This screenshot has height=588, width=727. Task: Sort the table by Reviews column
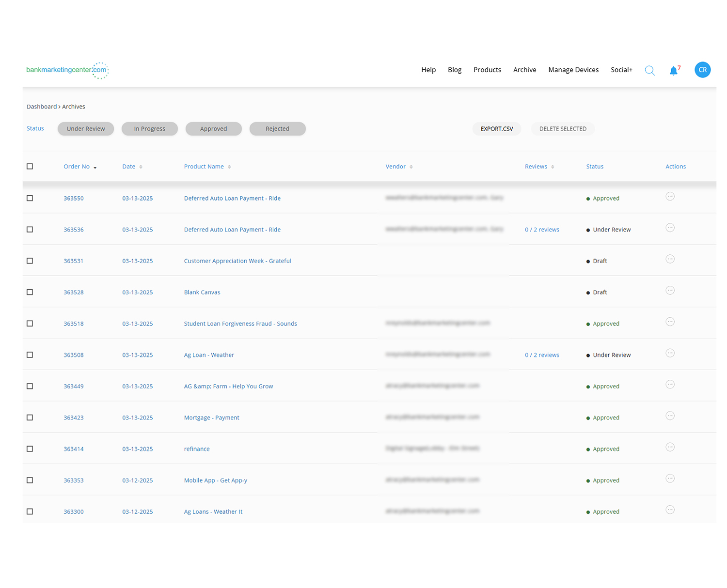point(539,166)
